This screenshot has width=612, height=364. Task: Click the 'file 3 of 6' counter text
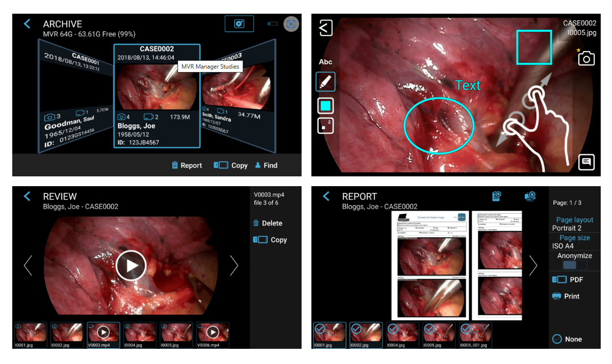click(266, 203)
